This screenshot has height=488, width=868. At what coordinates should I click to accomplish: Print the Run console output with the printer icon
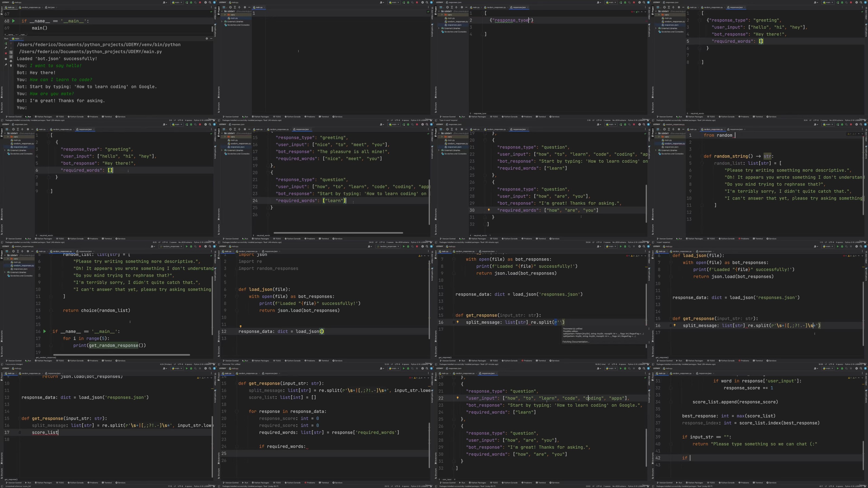11,61
